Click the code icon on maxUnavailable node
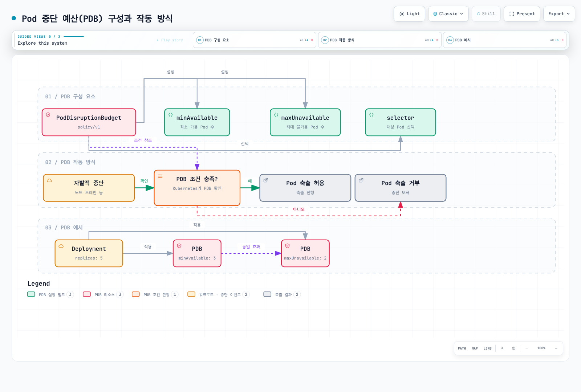The height and width of the screenshot is (392, 581). click(276, 115)
